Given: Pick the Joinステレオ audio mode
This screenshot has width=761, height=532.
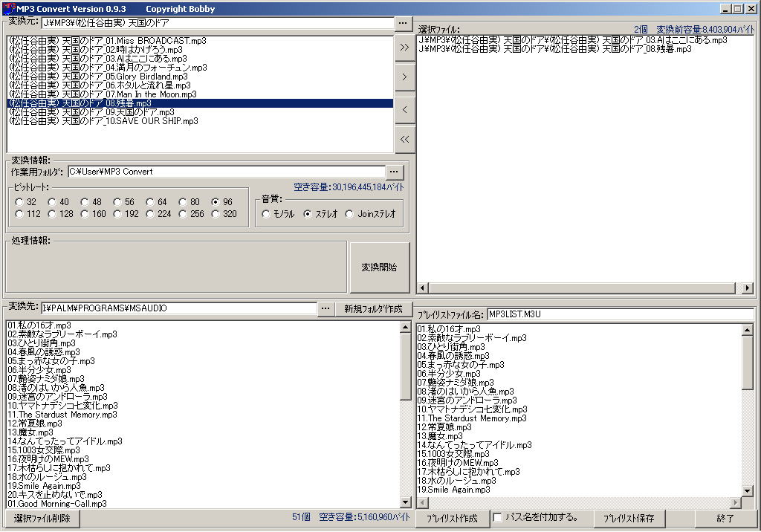Looking at the screenshot, I should [351, 215].
